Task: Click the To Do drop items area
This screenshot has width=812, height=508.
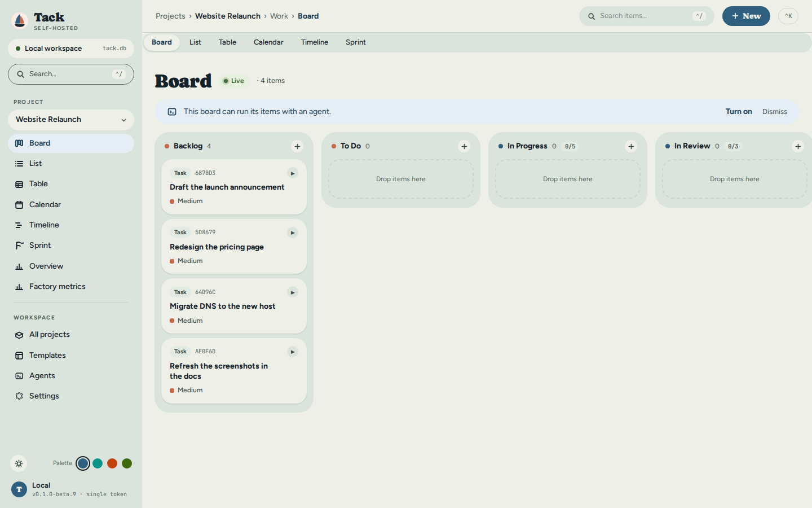Action: pos(401,179)
